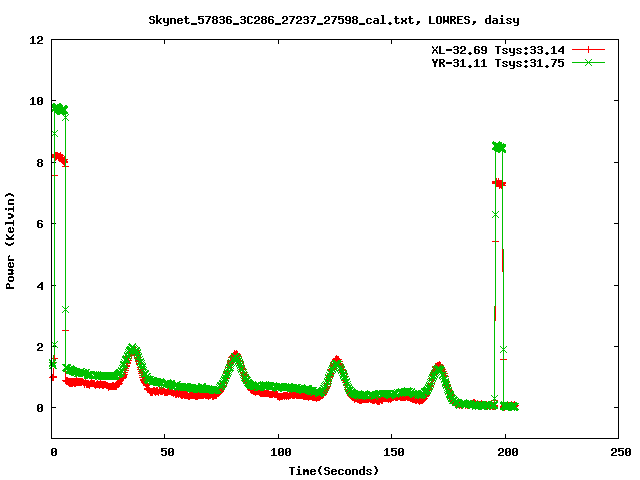Click the y-axis tick label 2
640x480 pixels.
point(40,347)
